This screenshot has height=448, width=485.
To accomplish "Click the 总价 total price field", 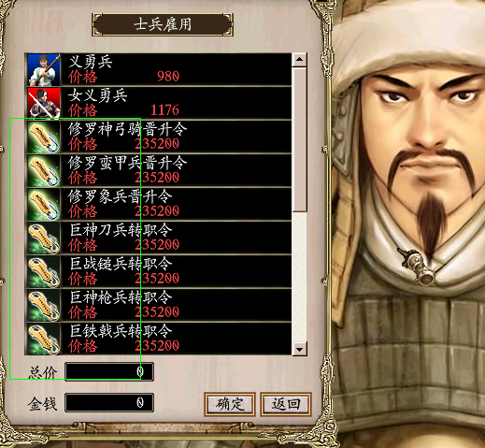I will [109, 371].
